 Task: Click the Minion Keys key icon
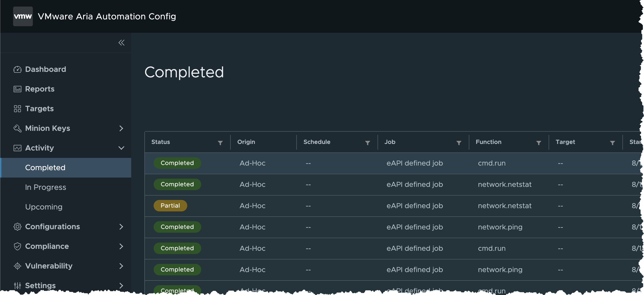[17, 128]
